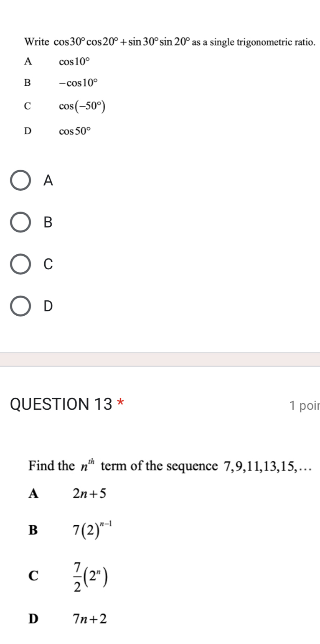Click the red required asterisk beside QUESTION 13
The image size is (320, 644).
121,402
